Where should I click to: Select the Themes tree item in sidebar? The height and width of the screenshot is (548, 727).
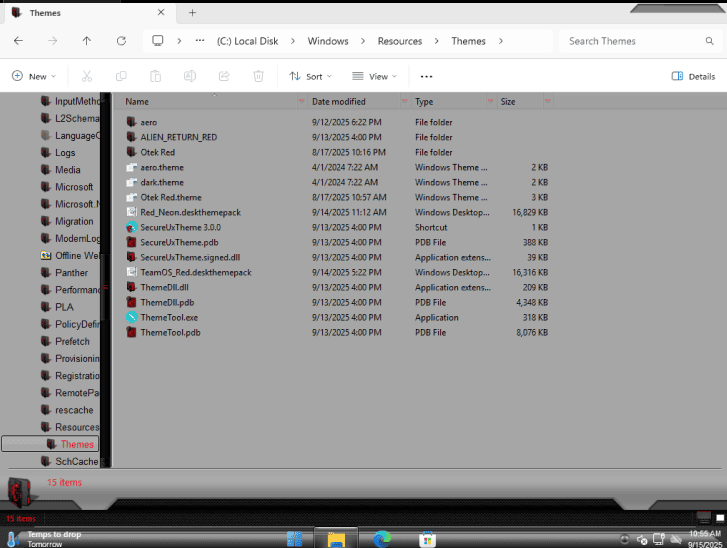[x=50, y=444]
